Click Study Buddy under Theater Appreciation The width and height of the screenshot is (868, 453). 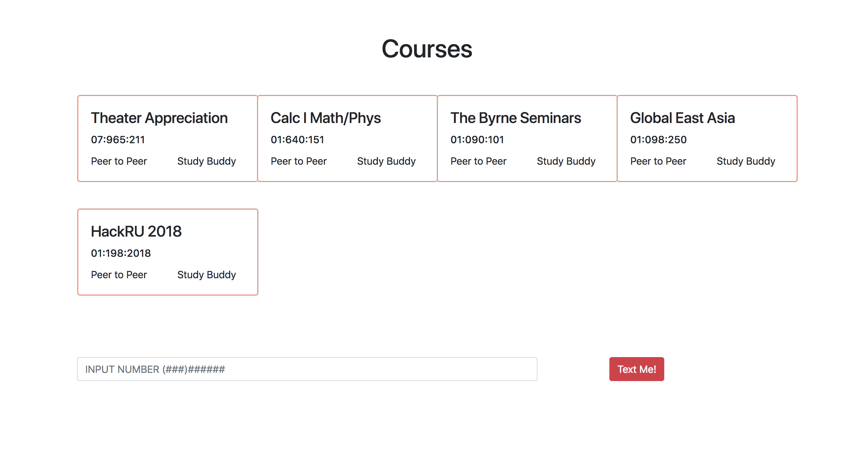tap(206, 161)
